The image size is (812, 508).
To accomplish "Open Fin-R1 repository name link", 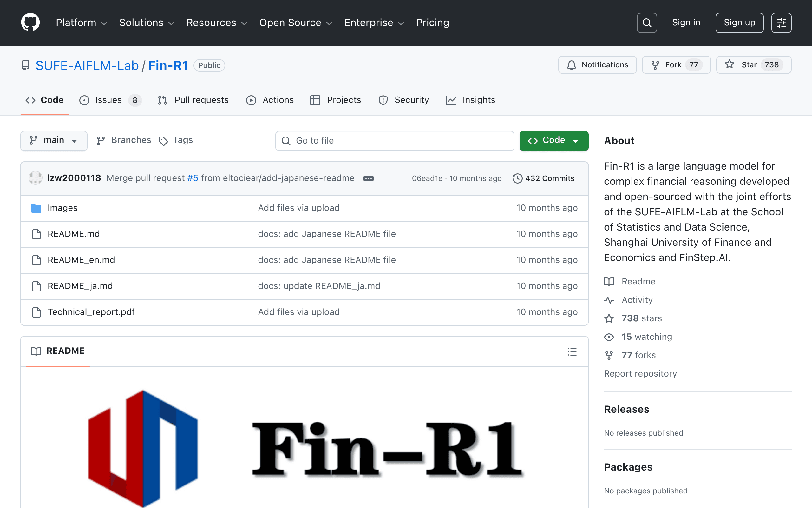I will tap(168, 65).
